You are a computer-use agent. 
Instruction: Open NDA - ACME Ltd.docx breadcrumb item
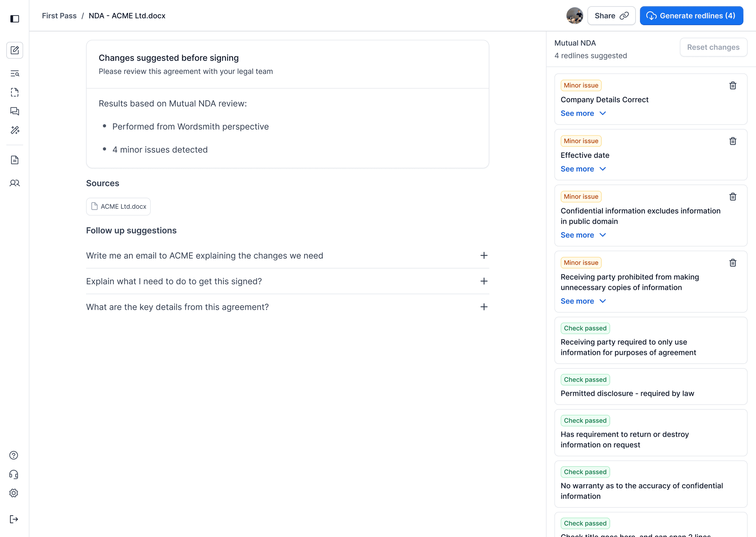[x=127, y=15]
